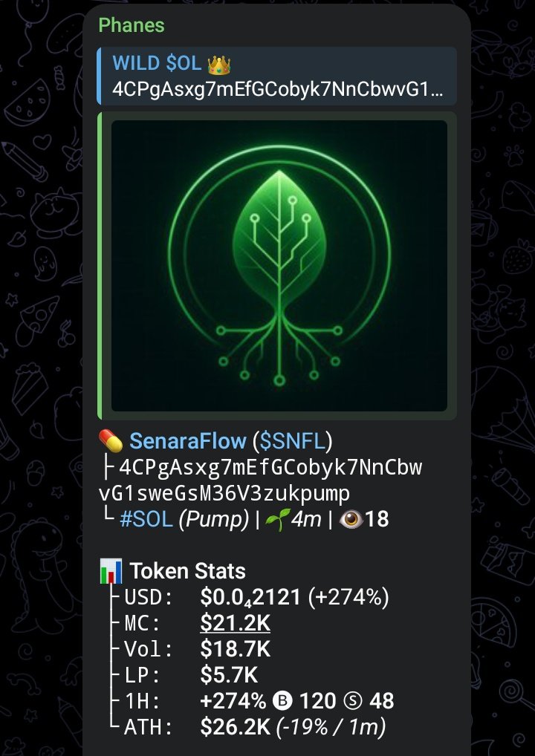
Task: Tap the crown emoji beside WILD $OL
Action: [219, 64]
